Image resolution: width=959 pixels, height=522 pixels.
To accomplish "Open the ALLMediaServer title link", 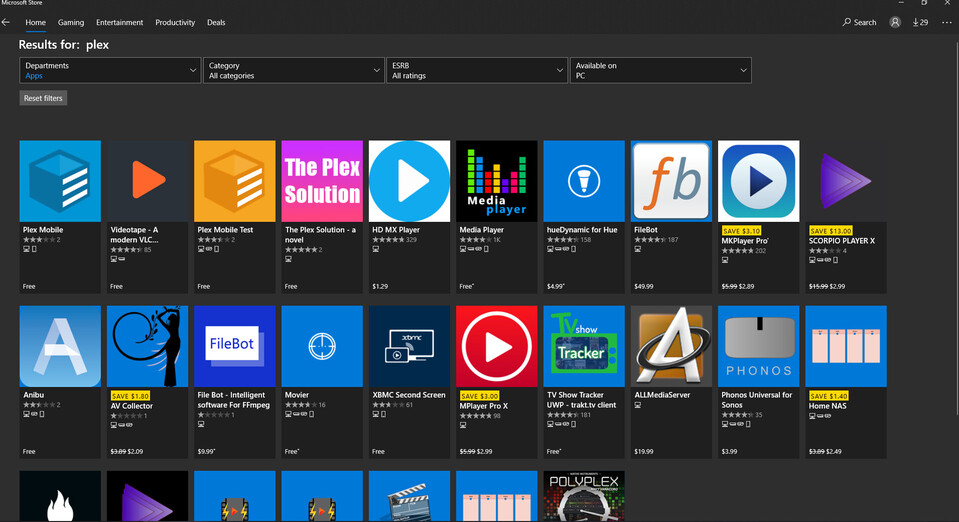I will (x=662, y=395).
